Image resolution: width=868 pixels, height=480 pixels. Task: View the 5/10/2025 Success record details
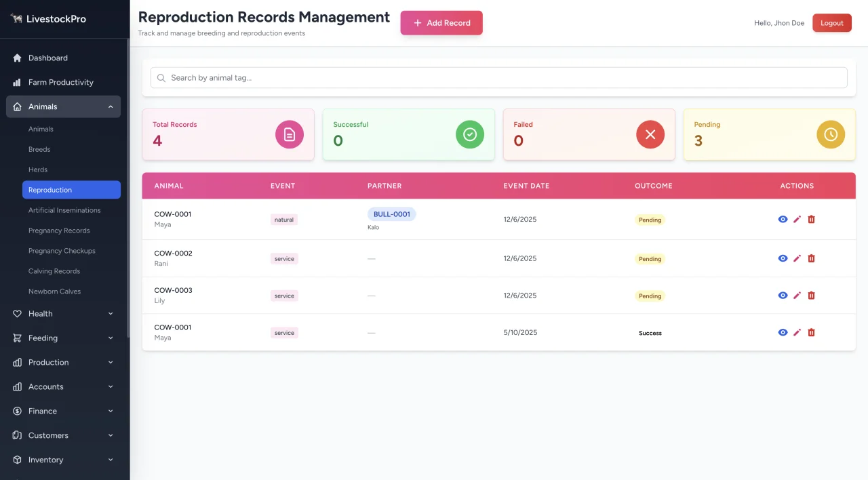click(x=783, y=333)
